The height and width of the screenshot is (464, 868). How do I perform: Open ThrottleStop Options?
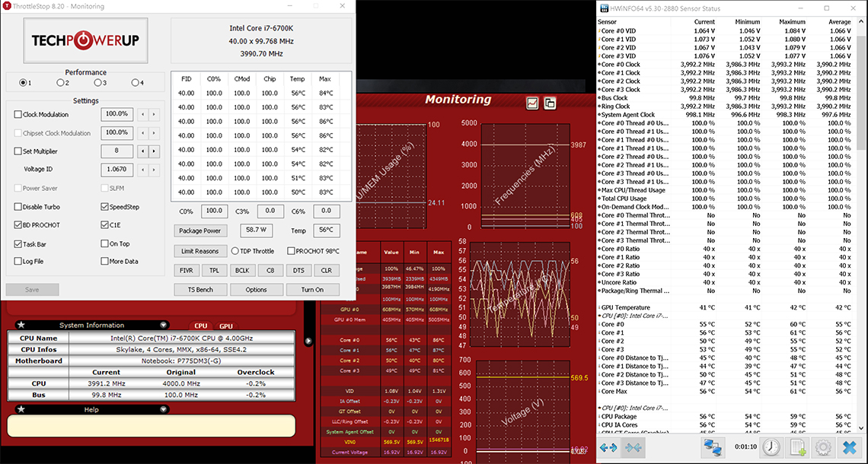pos(257,289)
